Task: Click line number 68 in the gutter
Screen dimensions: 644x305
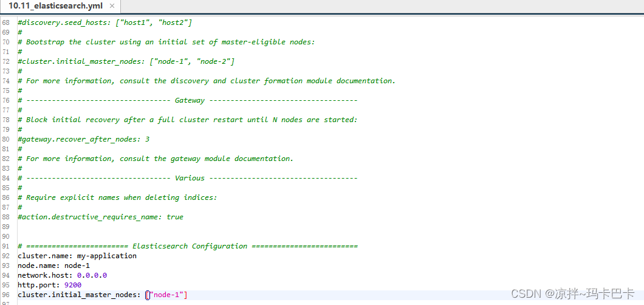Action: point(5,22)
